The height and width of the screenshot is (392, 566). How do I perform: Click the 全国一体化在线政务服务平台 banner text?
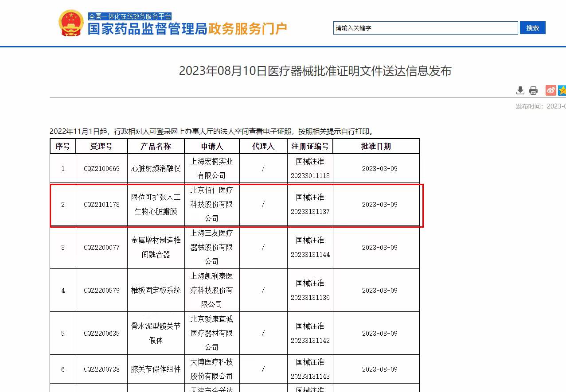(130, 16)
